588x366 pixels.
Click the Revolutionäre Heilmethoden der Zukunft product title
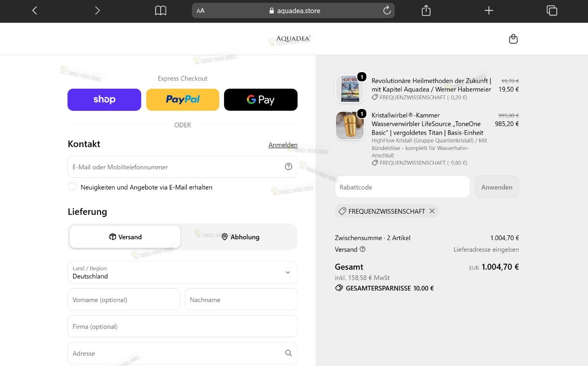point(431,85)
